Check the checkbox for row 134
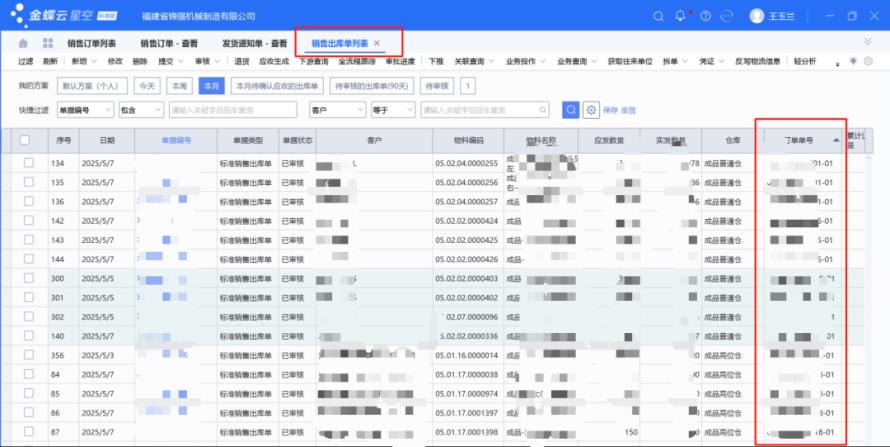This screenshot has height=447, width=890. [x=29, y=163]
